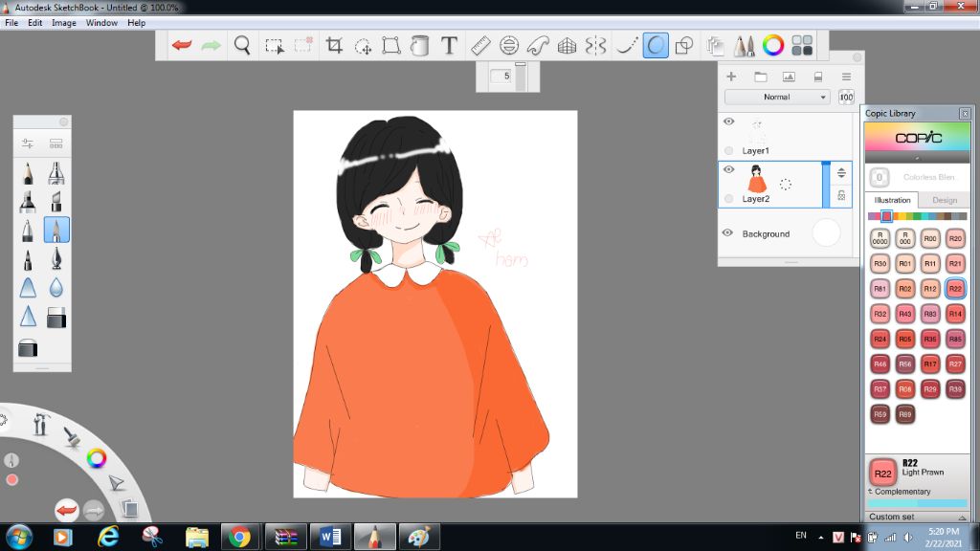Pick Copic color R05
The height and width of the screenshot is (551, 980).
(x=905, y=339)
